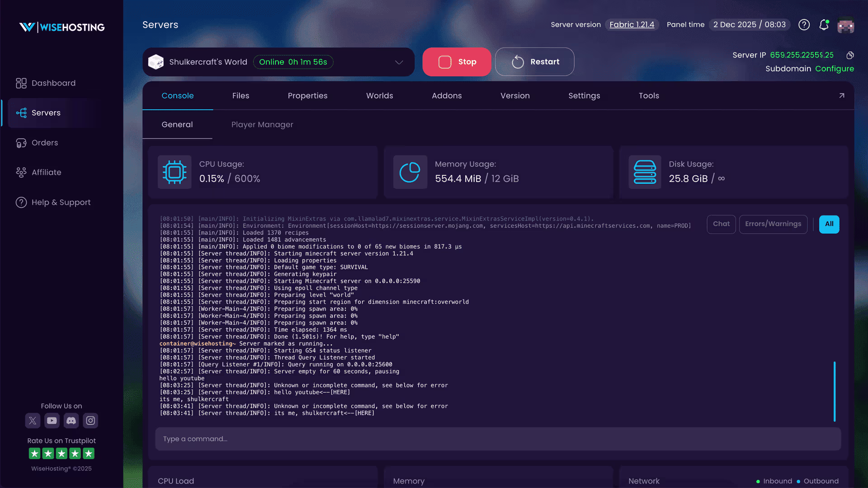This screenshot has height=488, width=868.
Task: Click Configure subdomain link
Action: (835, 69)
